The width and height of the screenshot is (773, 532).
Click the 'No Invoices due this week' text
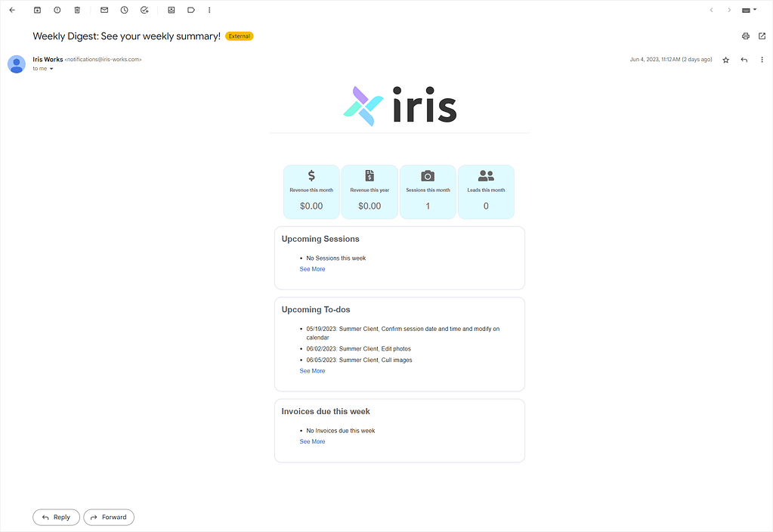(x=341, y=431)
